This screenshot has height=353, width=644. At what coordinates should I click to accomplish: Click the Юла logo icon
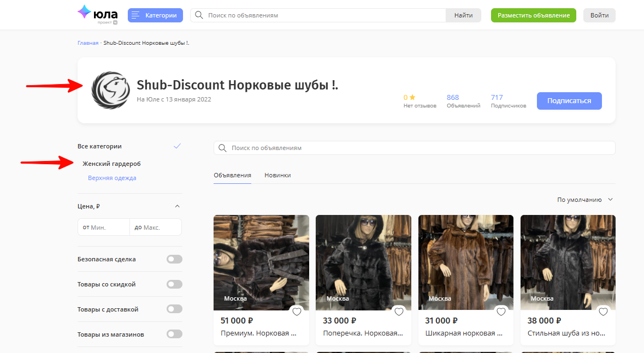tap(86, 13)
